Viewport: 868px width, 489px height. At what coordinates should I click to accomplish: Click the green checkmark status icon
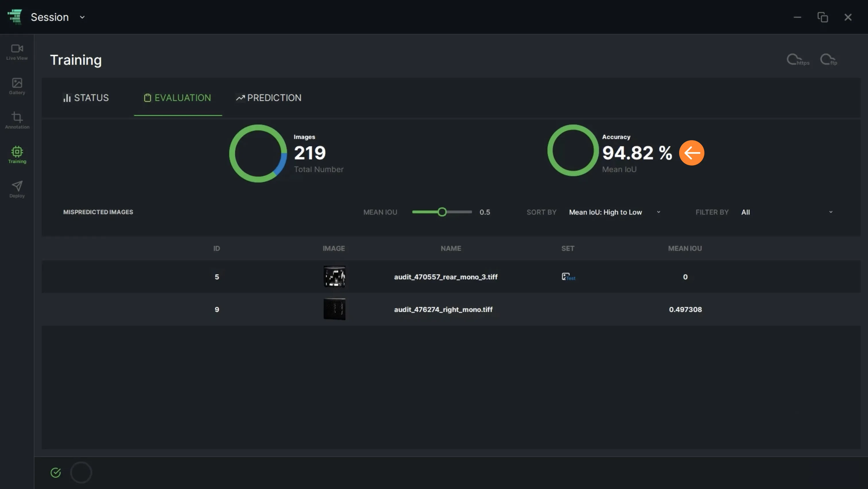tap(56, 472)
